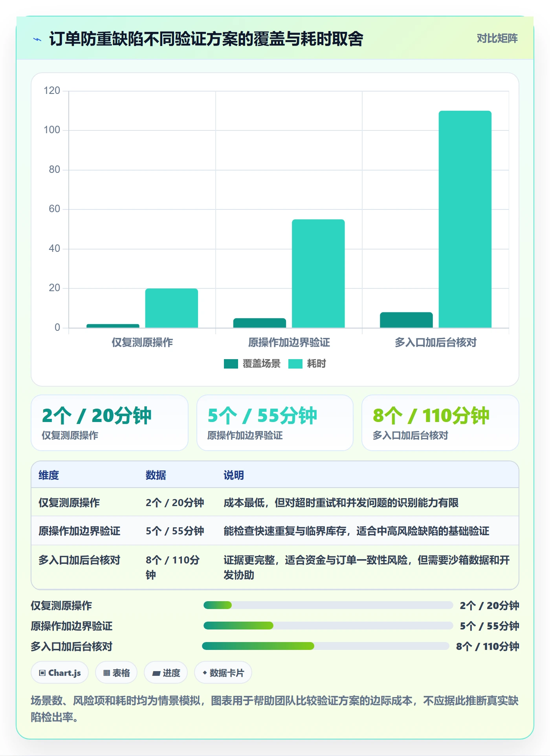Open the 8个 / 110分钟 data card
The image size is (550, 756).
(x=440, y=423)
